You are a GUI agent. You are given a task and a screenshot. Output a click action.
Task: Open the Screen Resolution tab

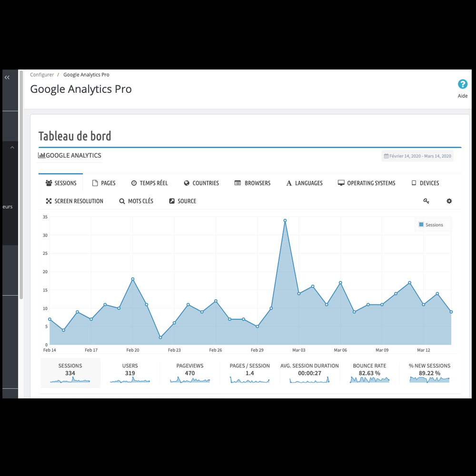pos(74,201)
